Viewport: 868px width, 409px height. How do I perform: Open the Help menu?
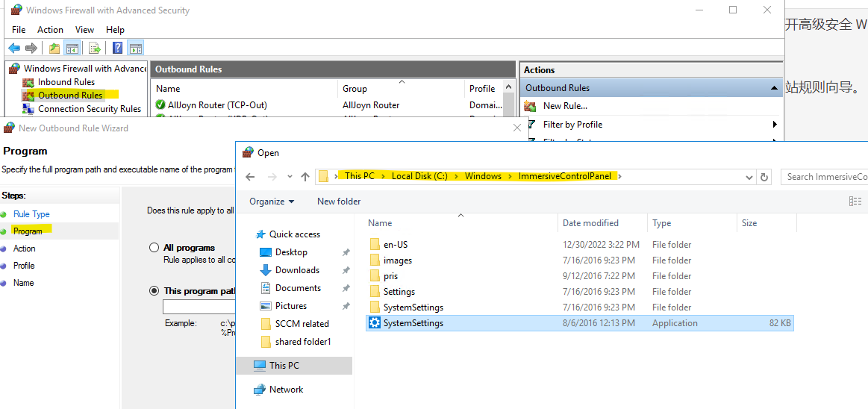coord(115,30)
